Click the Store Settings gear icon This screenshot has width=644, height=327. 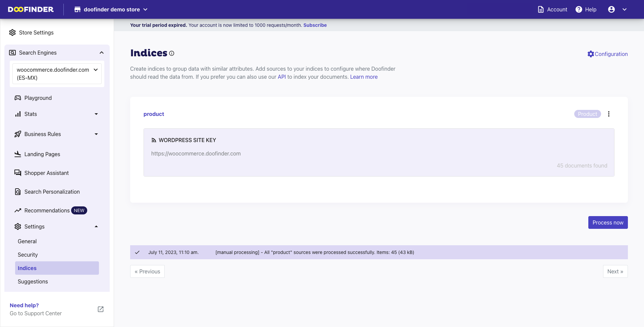[12, 32]
